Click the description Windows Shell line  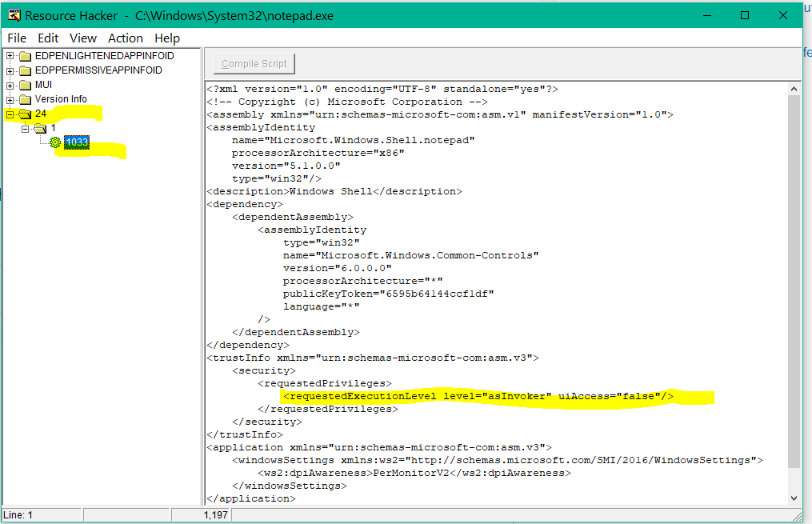click(334, 191)
